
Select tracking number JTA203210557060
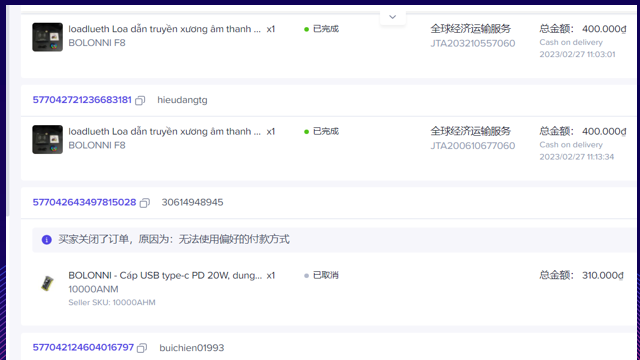[473, 43]
